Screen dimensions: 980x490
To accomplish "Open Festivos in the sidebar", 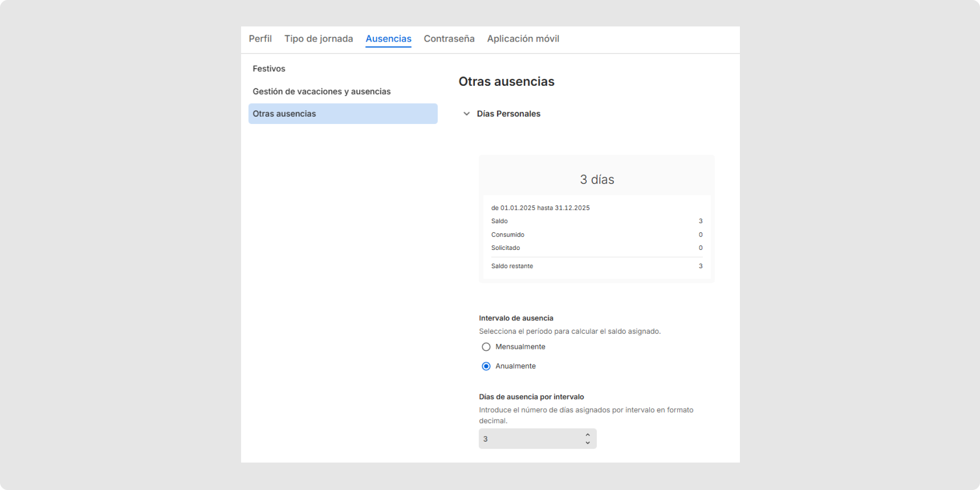I will 269,69.
